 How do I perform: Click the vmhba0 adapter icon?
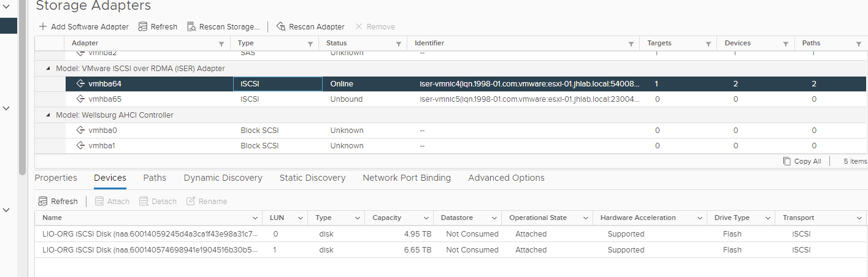(x=80, y=131)
